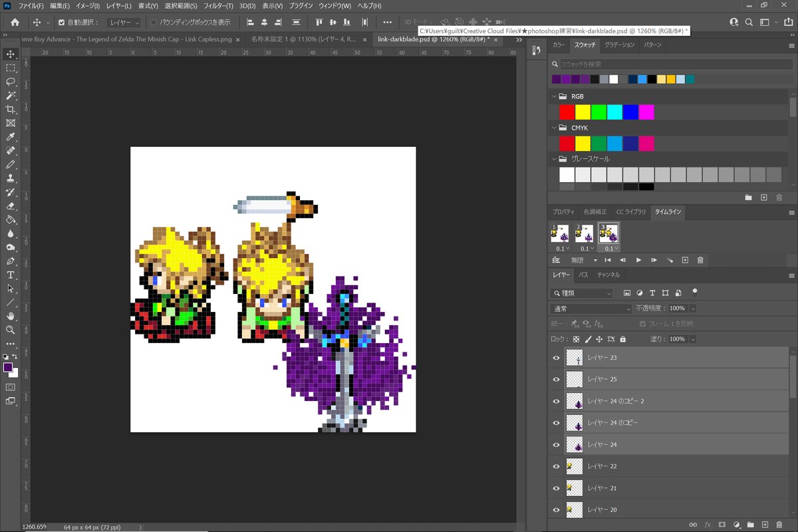Image resolution: width=798 pixels, height=532 pixels.
Task: Open 不透明度 opacity dropdown arrow
Action: (x=693, y=309)
